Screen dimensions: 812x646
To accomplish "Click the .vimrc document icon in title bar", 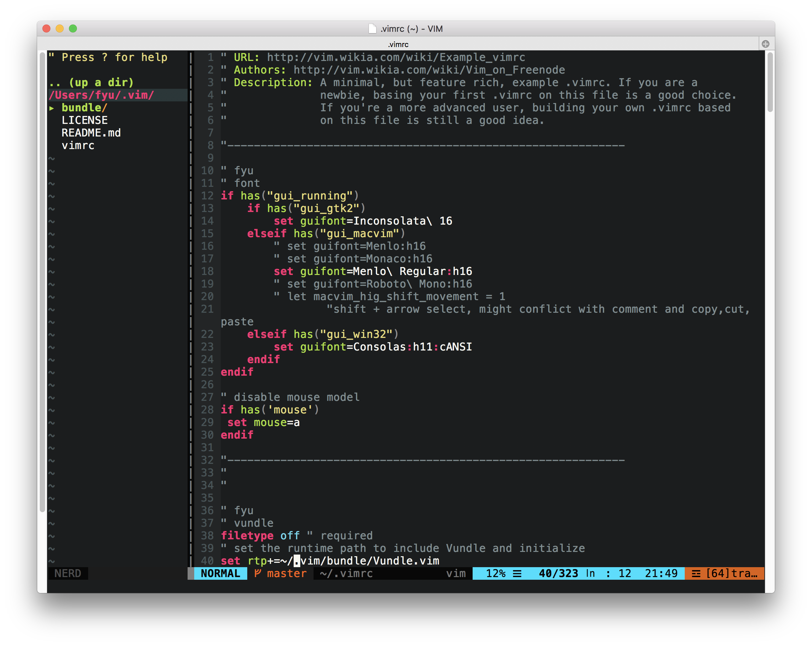I will tap(372, 28).
